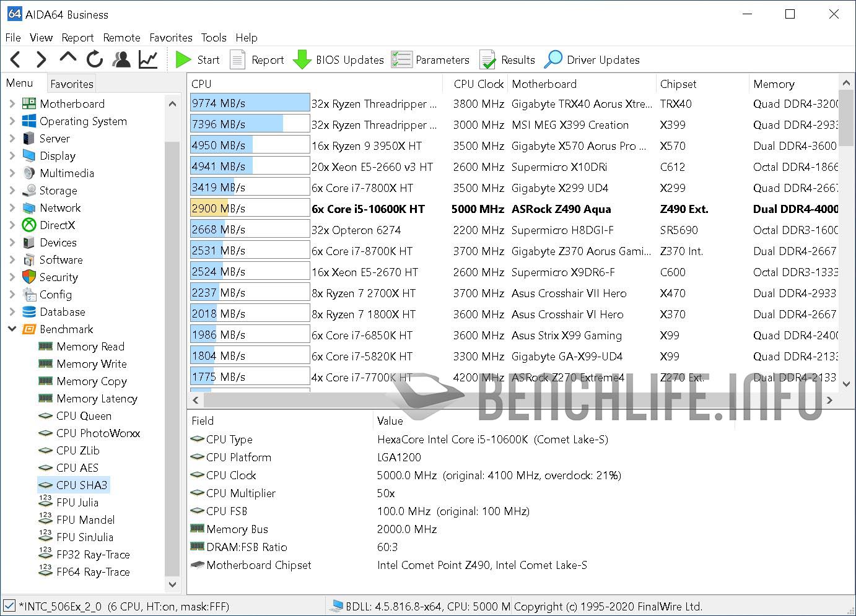The width and height of the screenshot is (856, 616).
Task: Click the graph chart toolbar icon
Action: (148, 59)
